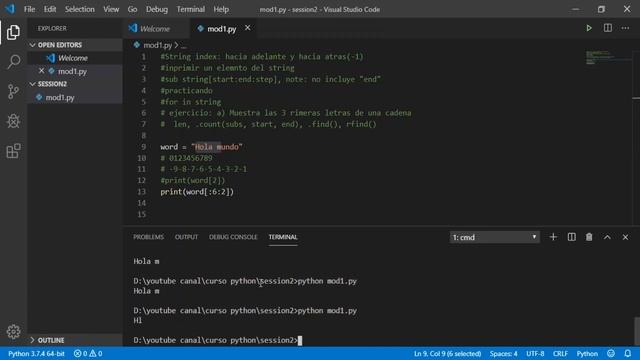Change file encoding UTF-8
This screenshot has height=360, width=640.
tap(535, 353)
